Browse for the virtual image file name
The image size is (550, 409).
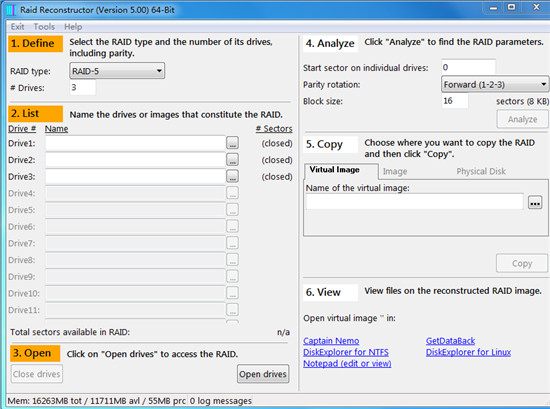pos(535,202)
